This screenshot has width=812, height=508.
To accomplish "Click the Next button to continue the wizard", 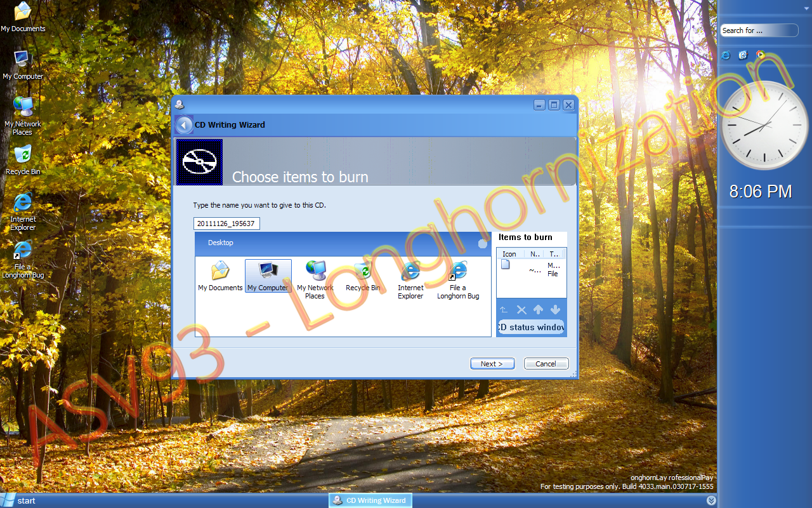I will click(x=492, y=363).
